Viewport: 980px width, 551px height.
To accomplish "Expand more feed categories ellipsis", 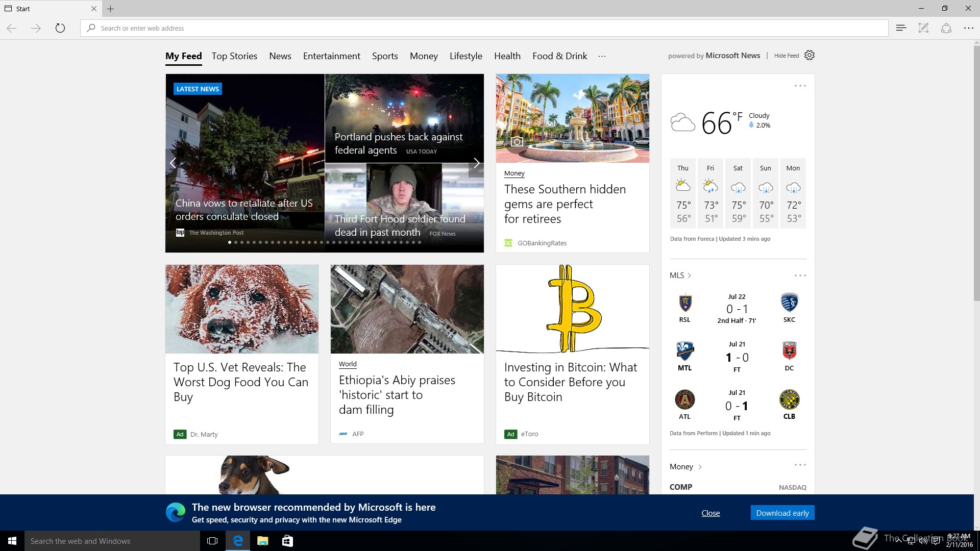I will [x=602, y=56].
